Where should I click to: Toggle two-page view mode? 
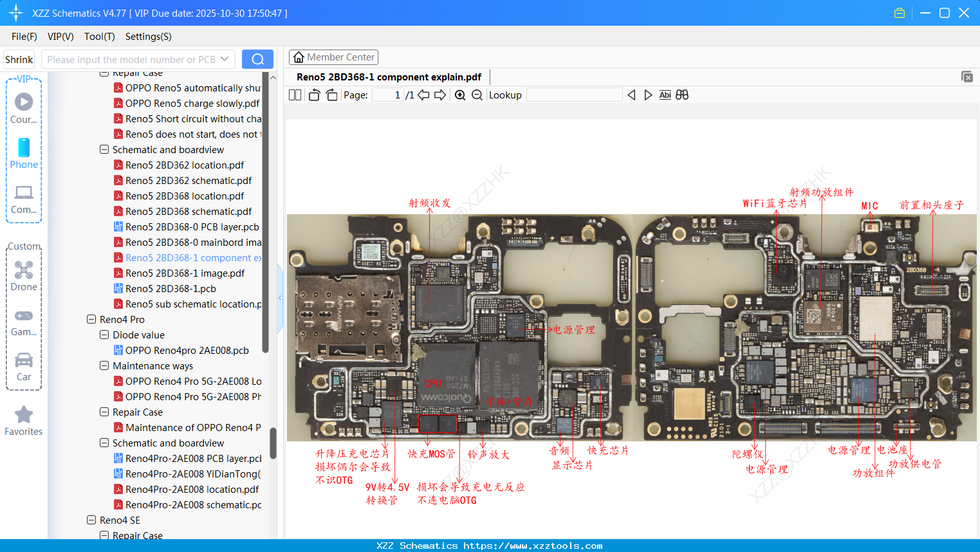[294, 95]
